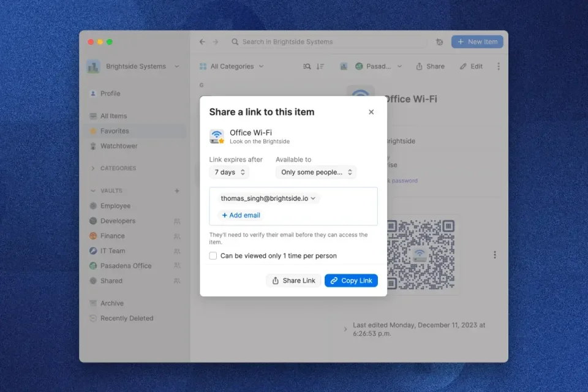This screenshot has height=392, width=588.
Task: Collapse the Vaults section
Action: tap(93, 191)
